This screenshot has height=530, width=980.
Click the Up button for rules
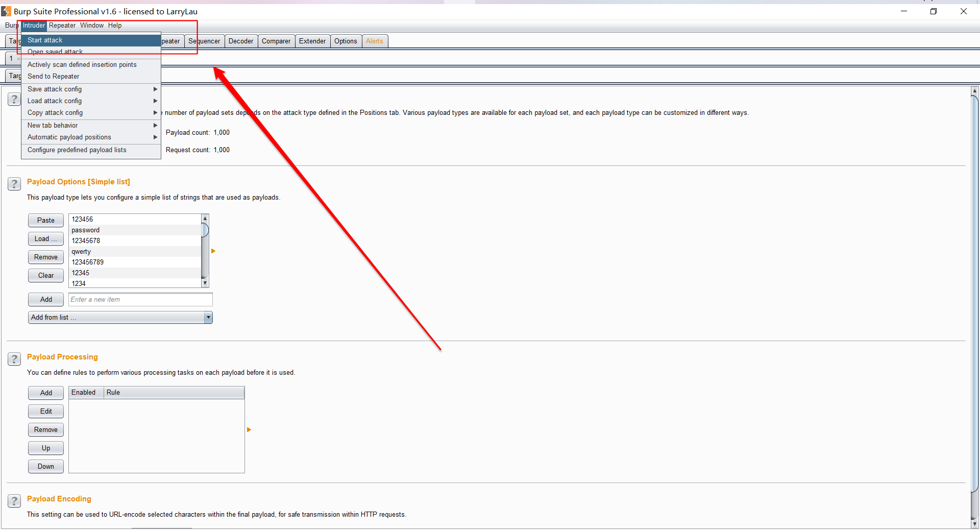click(46, 448)
